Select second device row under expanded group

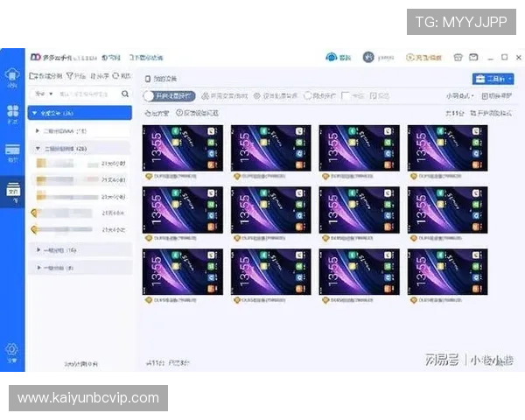pyautogui.click(x=80, y=180)
